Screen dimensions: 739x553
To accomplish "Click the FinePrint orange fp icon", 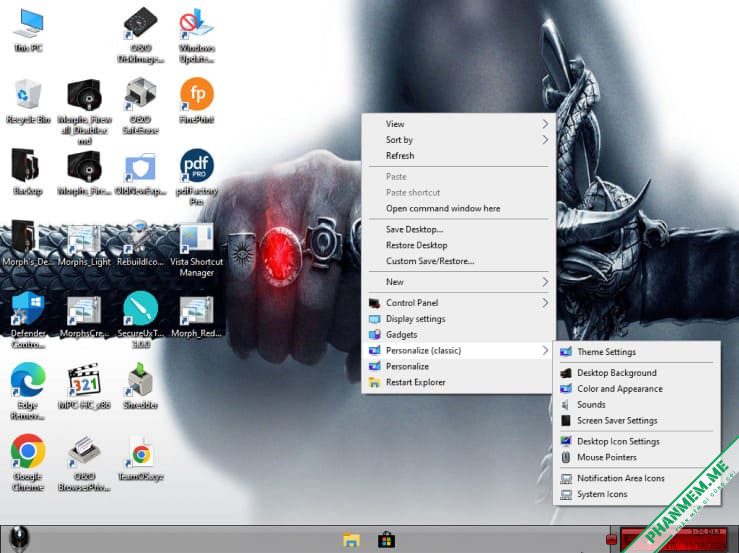I will [197, 94].
